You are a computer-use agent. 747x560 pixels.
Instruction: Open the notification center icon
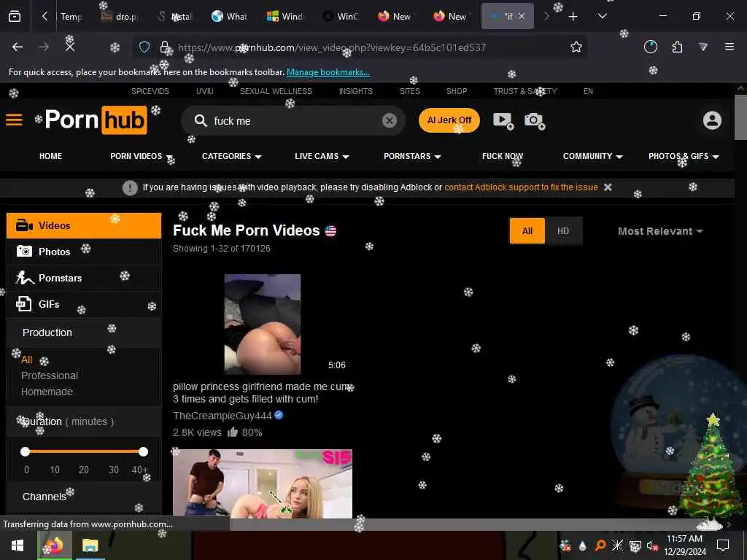[723, 545]
